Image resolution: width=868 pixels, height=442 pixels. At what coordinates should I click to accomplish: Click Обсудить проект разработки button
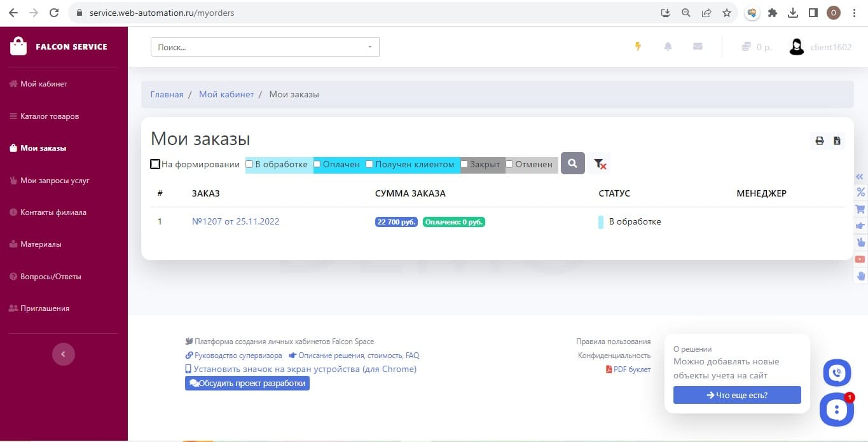[247, 383]
